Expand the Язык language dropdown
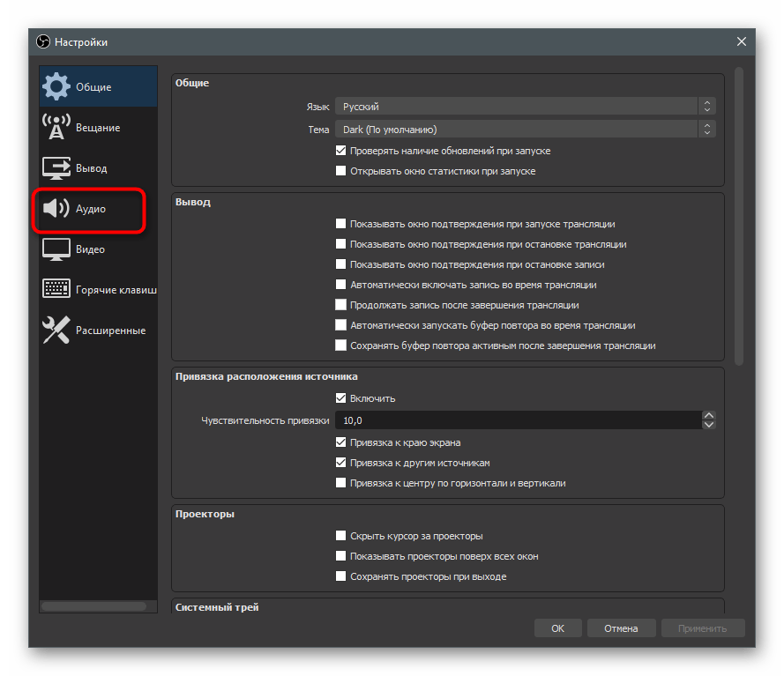The height and width of the screenshot is (676, 784). tap(525, 107)
